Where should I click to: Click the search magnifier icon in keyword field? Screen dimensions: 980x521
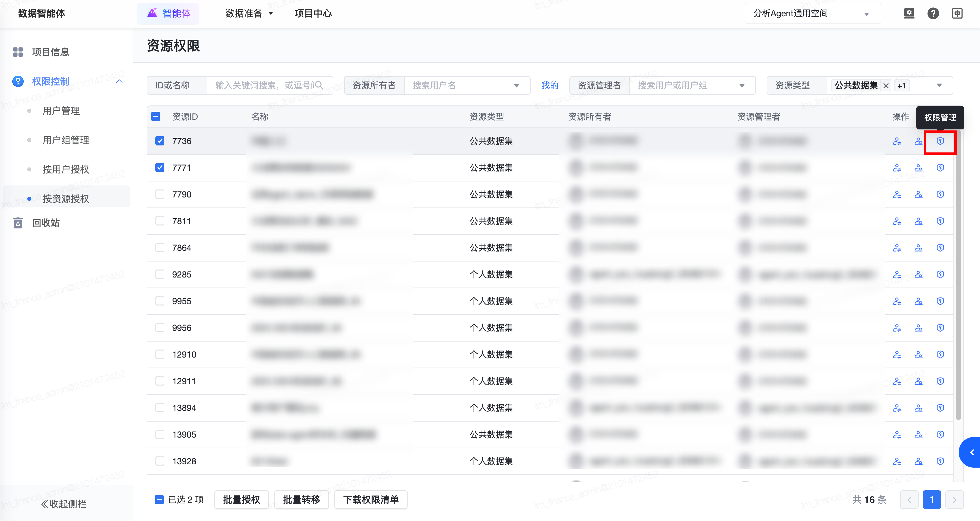[x=319, y=85]
